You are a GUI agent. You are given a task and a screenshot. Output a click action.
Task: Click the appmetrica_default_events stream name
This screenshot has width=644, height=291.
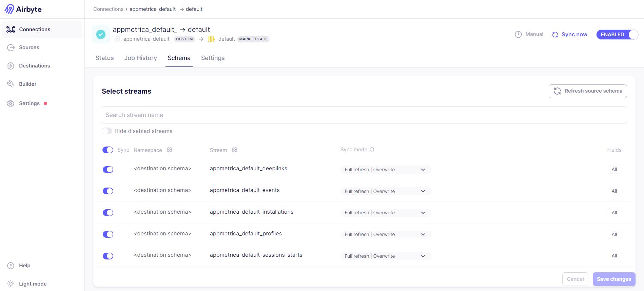point(245,190)
